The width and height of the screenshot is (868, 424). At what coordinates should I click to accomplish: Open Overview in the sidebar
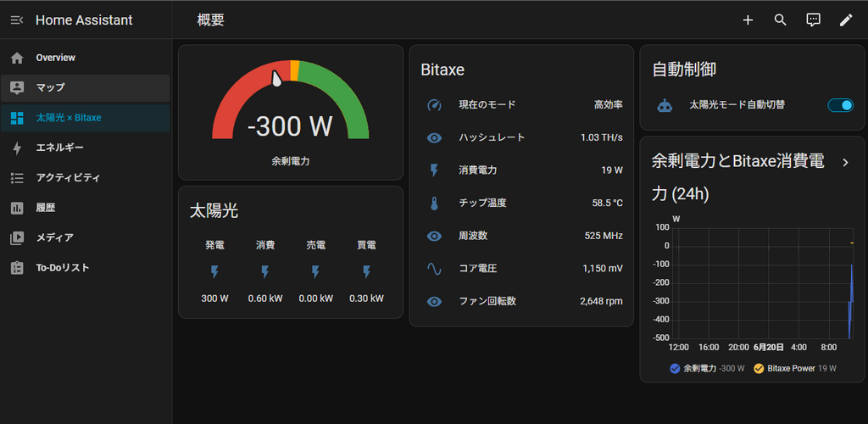tap(86, 58)
